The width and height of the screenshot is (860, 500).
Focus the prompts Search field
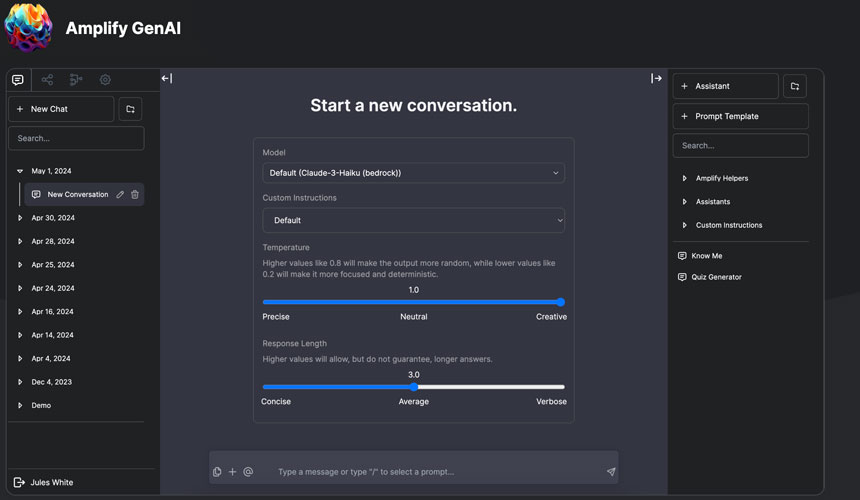pyautogui.click(x=740, y=146)
